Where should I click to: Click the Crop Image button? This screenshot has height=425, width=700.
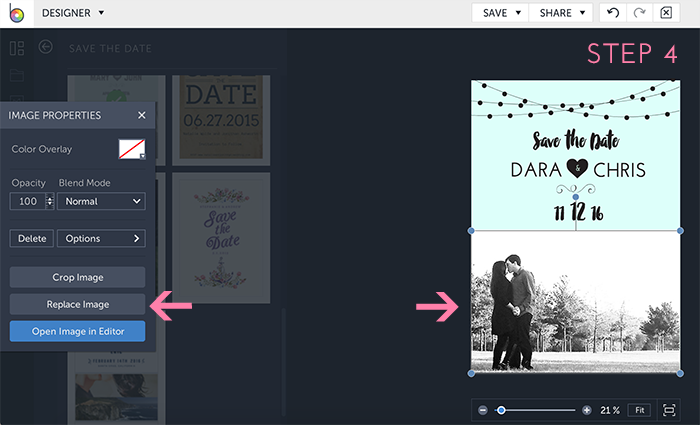78,277
